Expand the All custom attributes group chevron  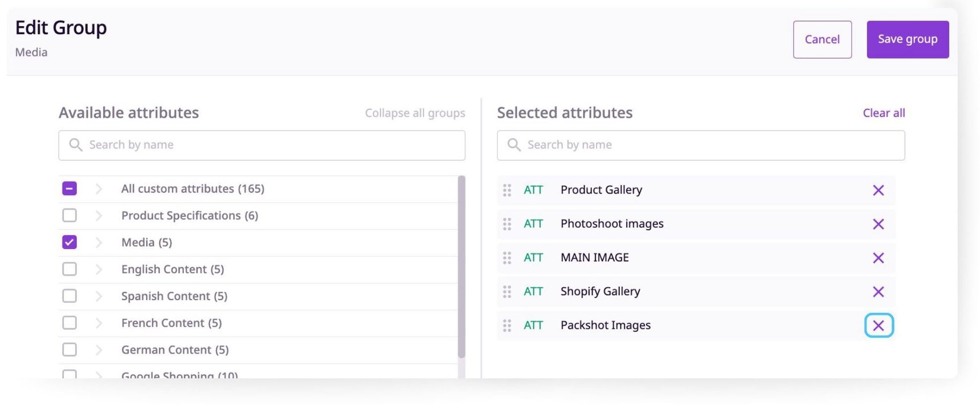click(99, 189)
